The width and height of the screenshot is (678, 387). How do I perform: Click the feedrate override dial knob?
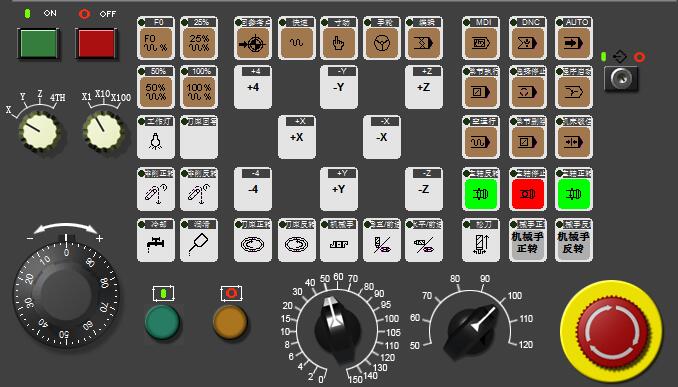point(337,329)
